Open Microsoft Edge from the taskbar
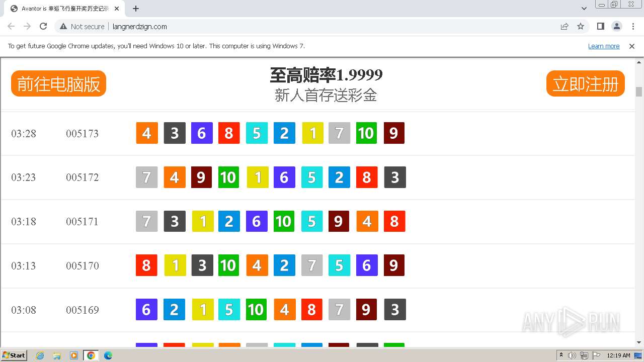Image resolution: width=644 pixels, height=362 pixels. [x=108, y=355]
